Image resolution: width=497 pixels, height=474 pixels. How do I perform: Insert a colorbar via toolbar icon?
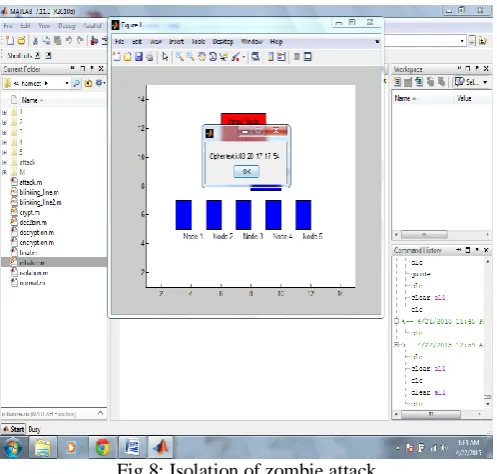point(271,57)
